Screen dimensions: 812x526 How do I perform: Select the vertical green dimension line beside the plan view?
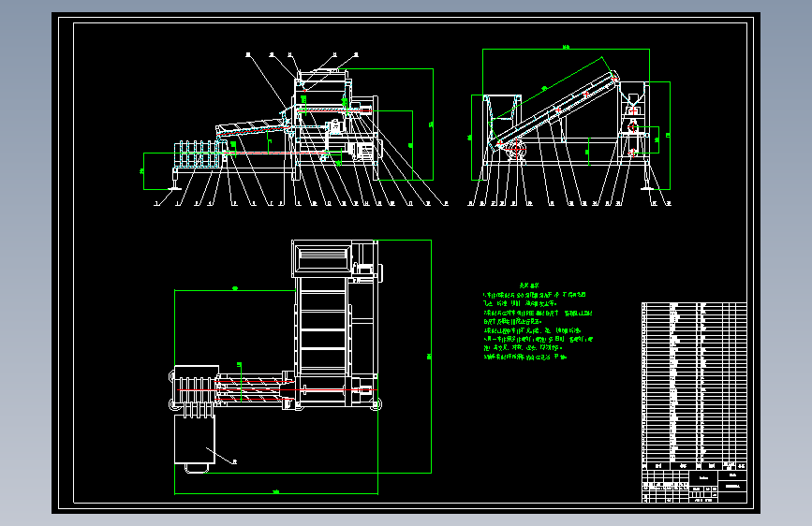point(431,357)
